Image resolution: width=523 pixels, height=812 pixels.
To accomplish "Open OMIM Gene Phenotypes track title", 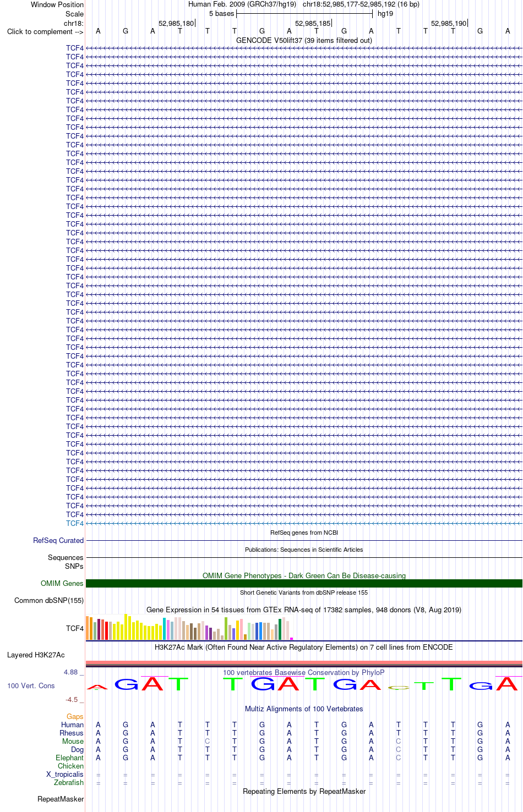I will pos(304,575).
